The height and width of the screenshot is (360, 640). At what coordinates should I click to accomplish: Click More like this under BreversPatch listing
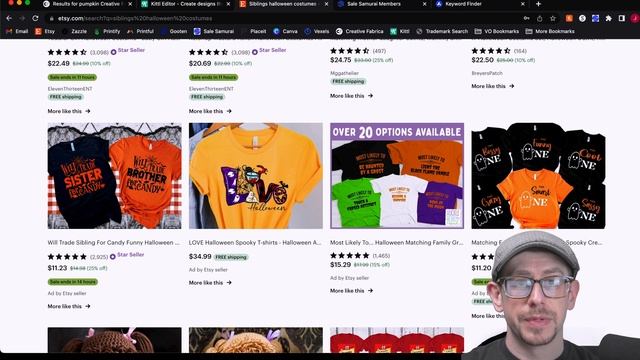(493, 86)
